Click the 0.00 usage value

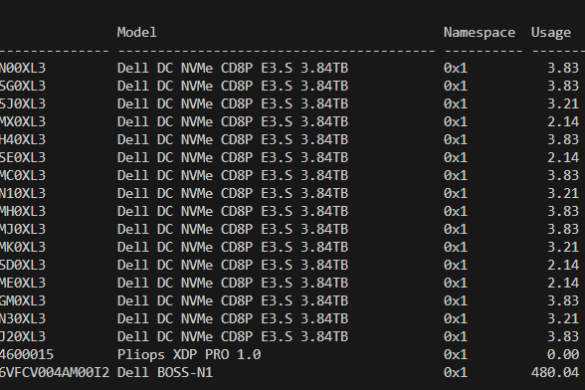coord(563,354)
